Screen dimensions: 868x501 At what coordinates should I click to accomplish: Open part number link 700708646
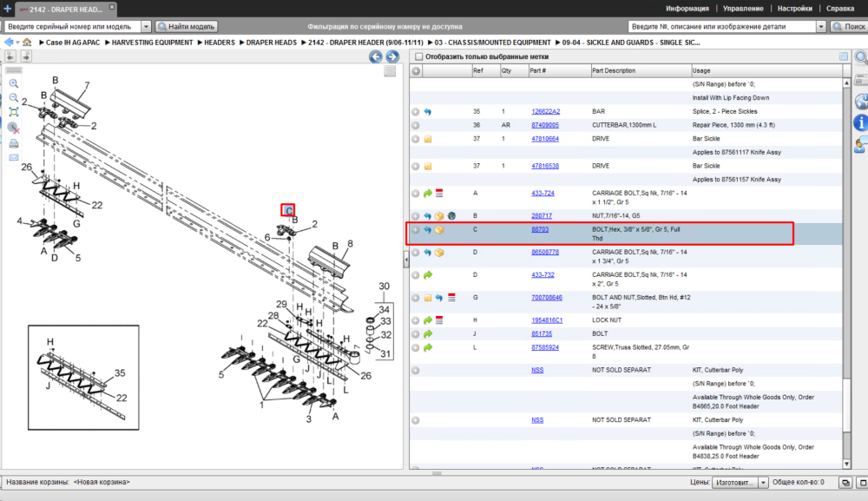coord(546,297)
